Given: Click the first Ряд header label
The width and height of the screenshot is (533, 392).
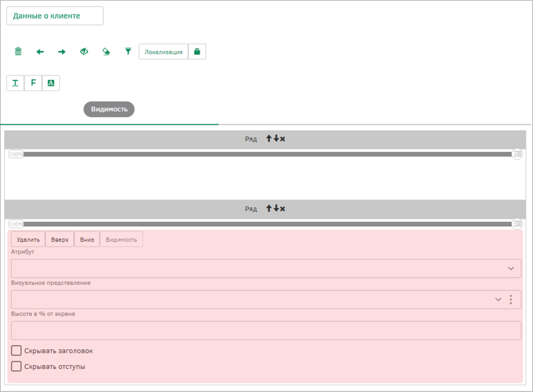Looking at the screenshot, I should pyautogui.click(x=251, y=139).
